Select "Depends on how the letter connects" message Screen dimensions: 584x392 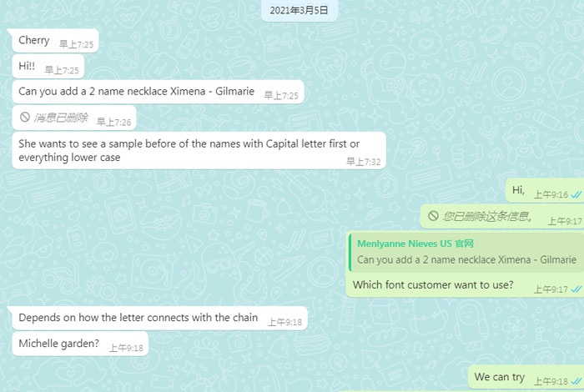click(160, 318)
